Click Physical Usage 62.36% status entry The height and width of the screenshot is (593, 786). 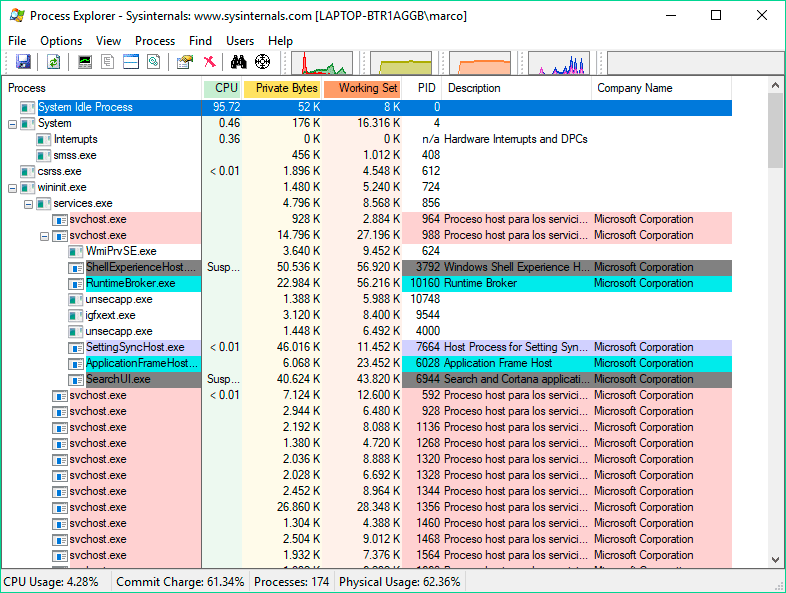400,582
